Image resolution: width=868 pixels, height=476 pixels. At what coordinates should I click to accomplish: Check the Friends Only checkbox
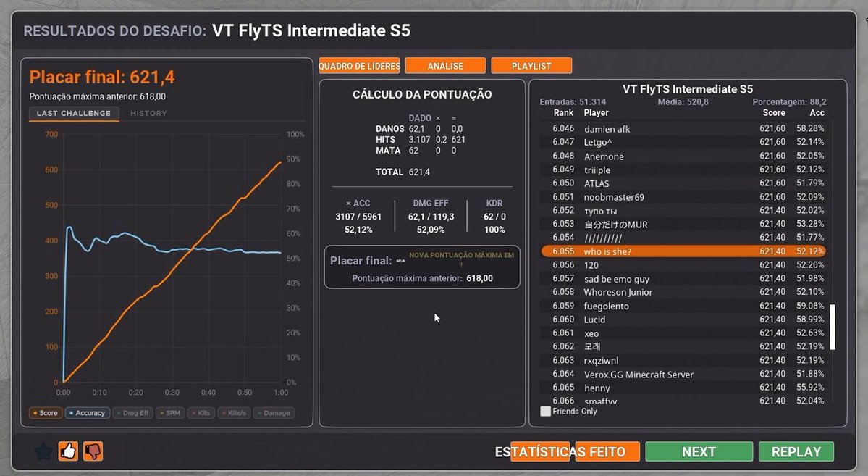coord(545,412)
